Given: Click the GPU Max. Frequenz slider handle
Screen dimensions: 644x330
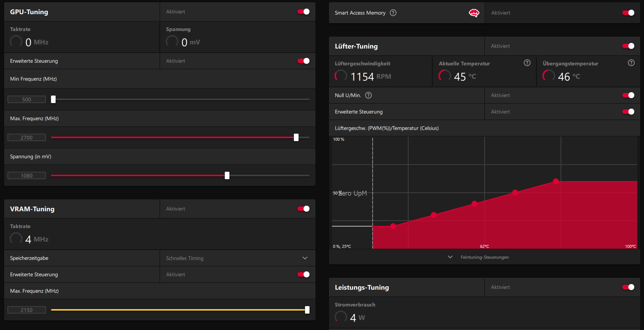Looking at the screenshot, I should click(x=296, y=137).
